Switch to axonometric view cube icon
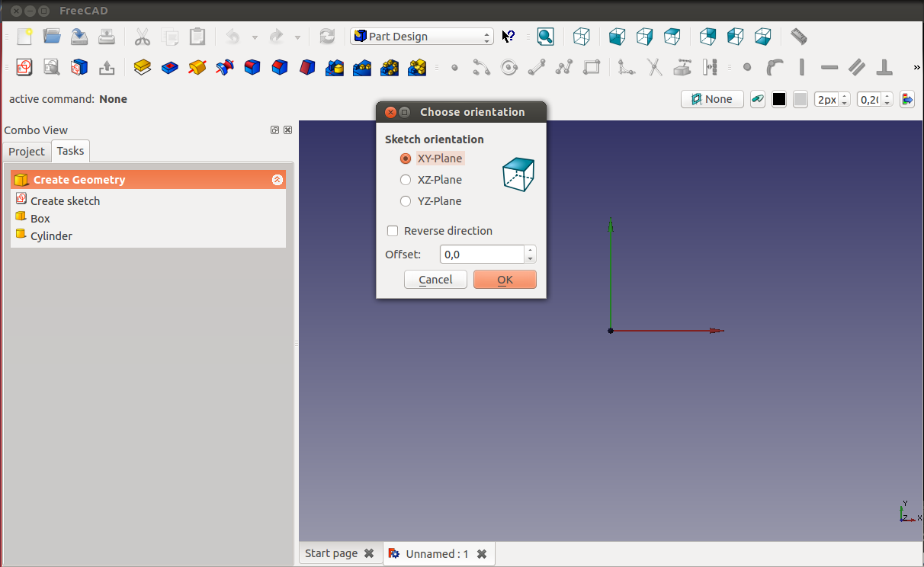The width and height of the screenshot is (924, 567). point(582,37)
